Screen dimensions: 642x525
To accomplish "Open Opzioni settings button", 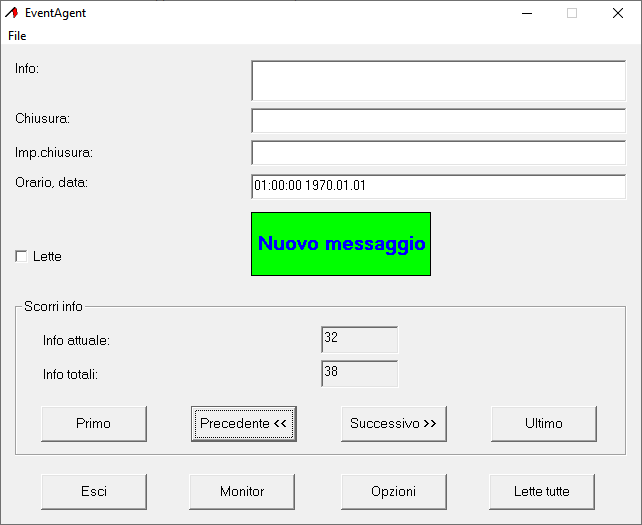I will point(393,491).
